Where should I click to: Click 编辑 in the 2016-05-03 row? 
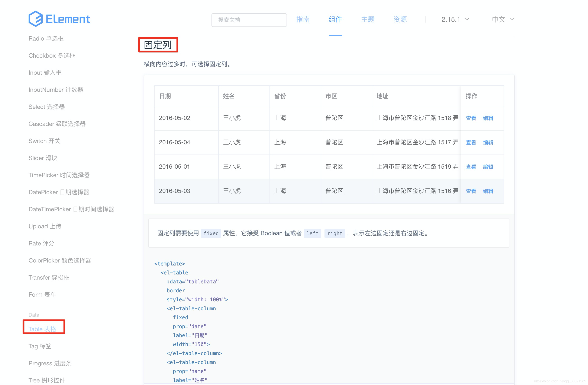point(488,191)
